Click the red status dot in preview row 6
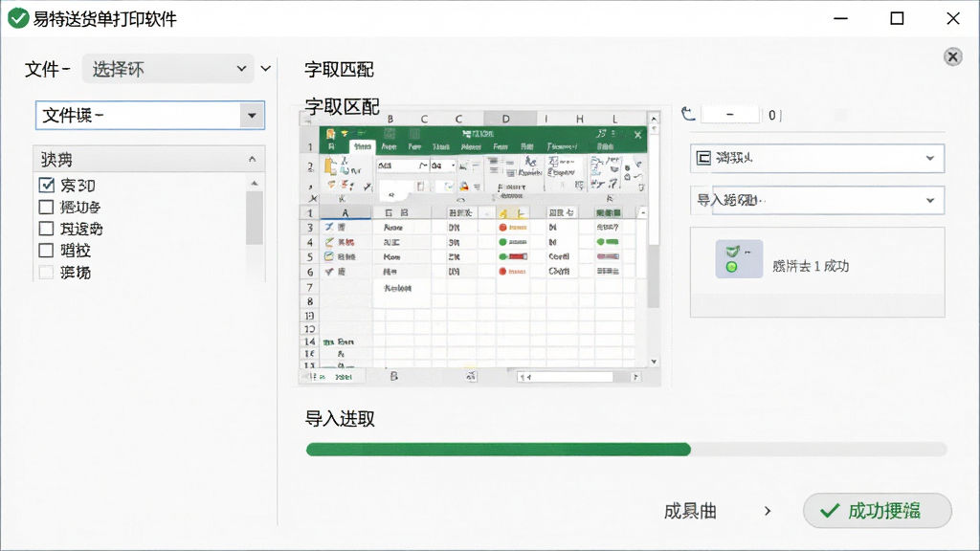Viewport: 980px width, 551px height. (502, 271)
